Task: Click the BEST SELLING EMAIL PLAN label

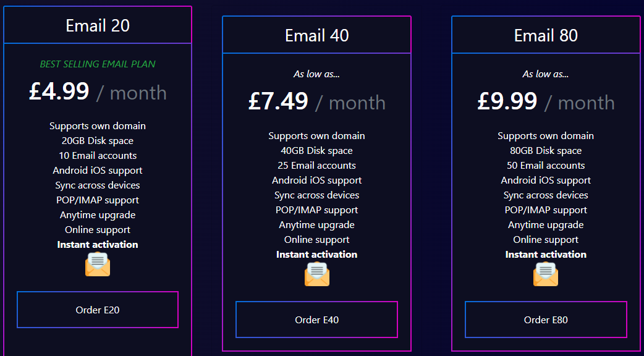Action: (x=98, y=64)
